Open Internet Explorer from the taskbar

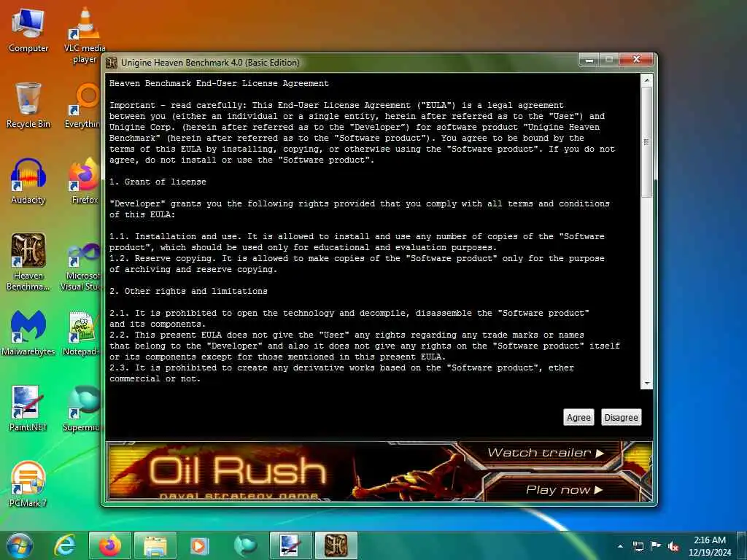click(65, 545)
